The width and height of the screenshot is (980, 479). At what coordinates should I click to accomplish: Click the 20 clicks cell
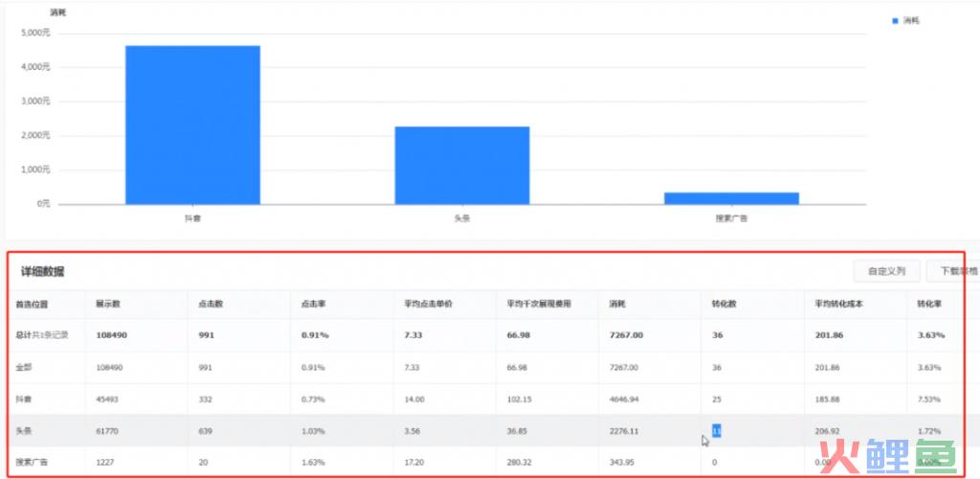click(x=203, y=463)
